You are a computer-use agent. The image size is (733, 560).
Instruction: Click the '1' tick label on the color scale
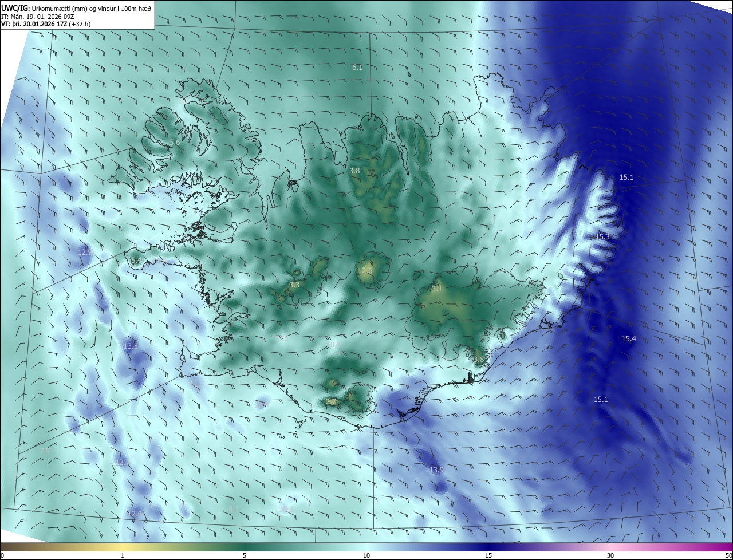pyautogui.click(x=123, y=555)
